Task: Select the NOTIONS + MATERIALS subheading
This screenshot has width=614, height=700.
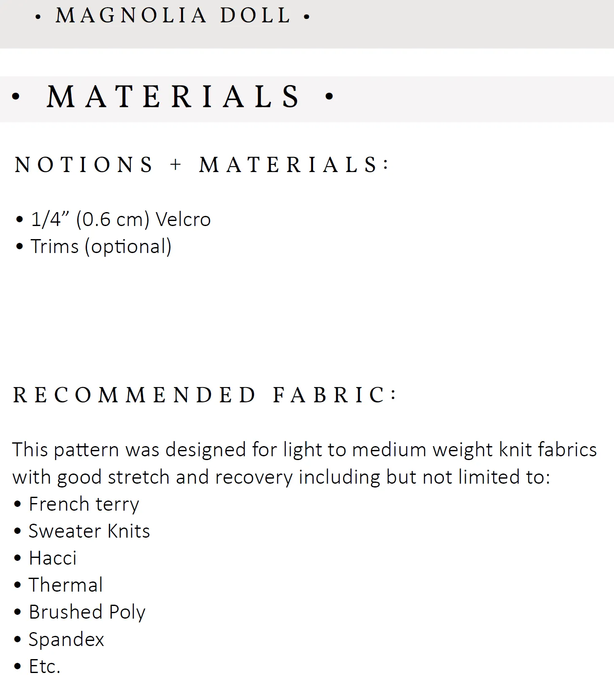Action: (x=201, y=164)
